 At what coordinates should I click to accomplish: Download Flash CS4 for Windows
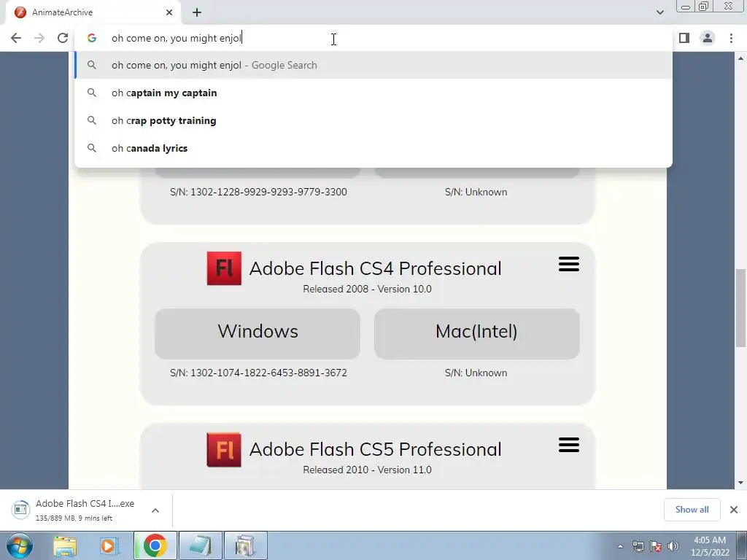[x=258, y=333]
